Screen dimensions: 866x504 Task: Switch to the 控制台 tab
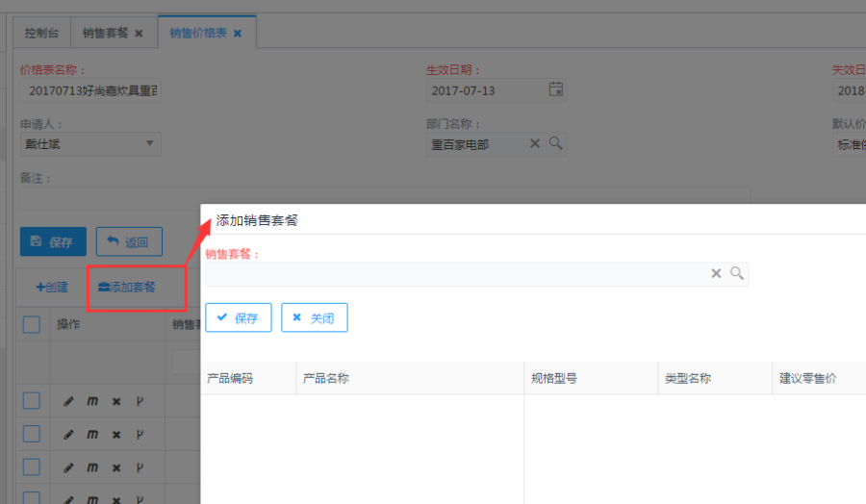click(41, 33)
